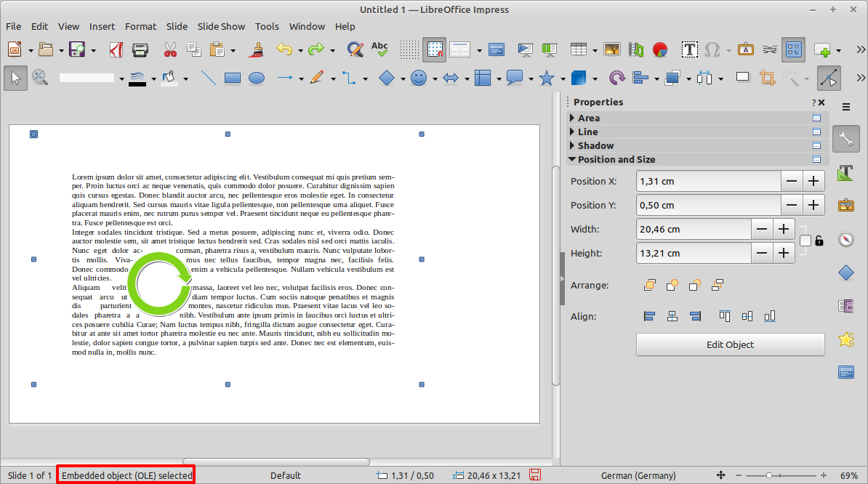868x484 pixels.
Task: Open the Format menu
Action: (x=140, y=26)
